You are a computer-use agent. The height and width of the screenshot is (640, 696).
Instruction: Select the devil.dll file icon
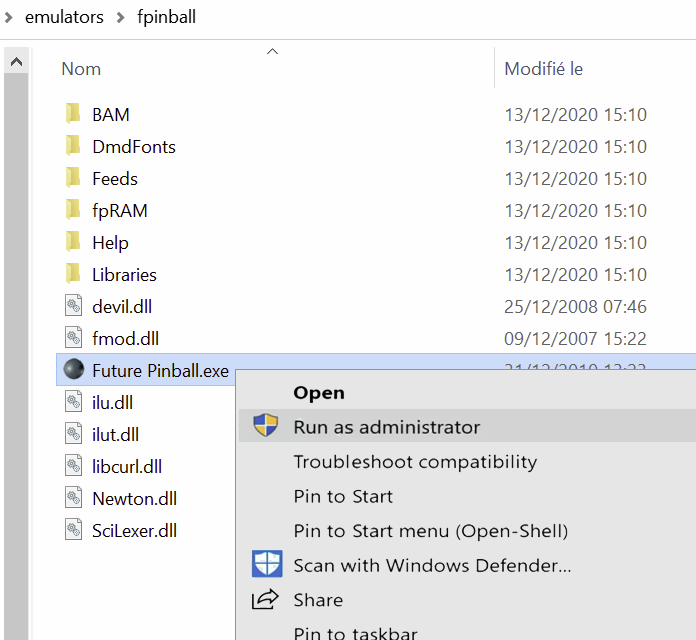point(73,306)
